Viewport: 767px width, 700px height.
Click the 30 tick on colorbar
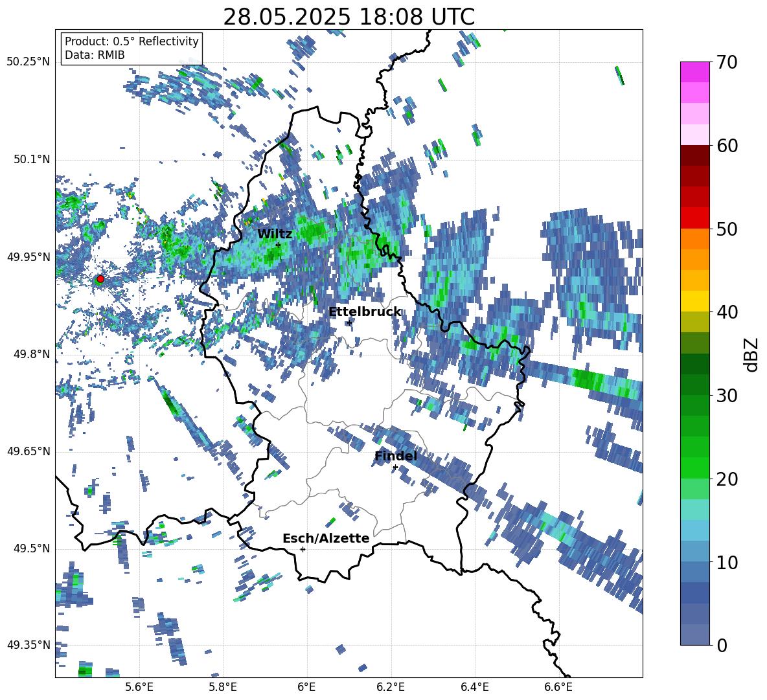point(727,396)
